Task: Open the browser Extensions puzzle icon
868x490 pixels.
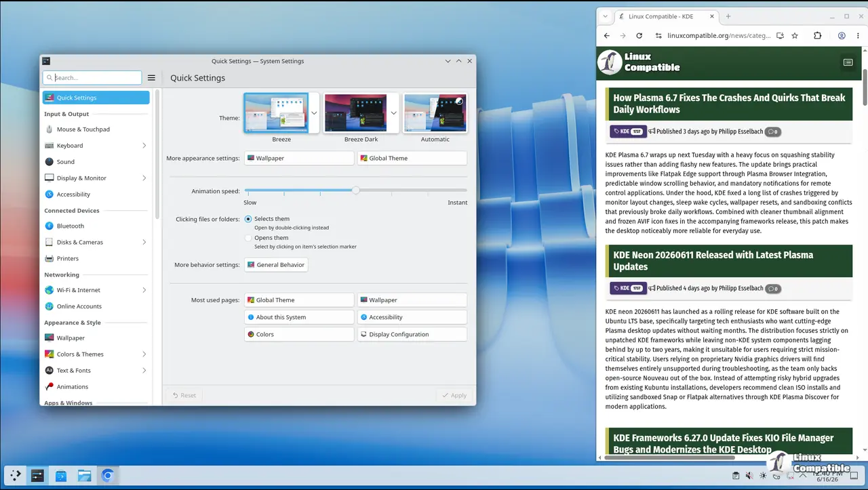Action: [817, 36]
